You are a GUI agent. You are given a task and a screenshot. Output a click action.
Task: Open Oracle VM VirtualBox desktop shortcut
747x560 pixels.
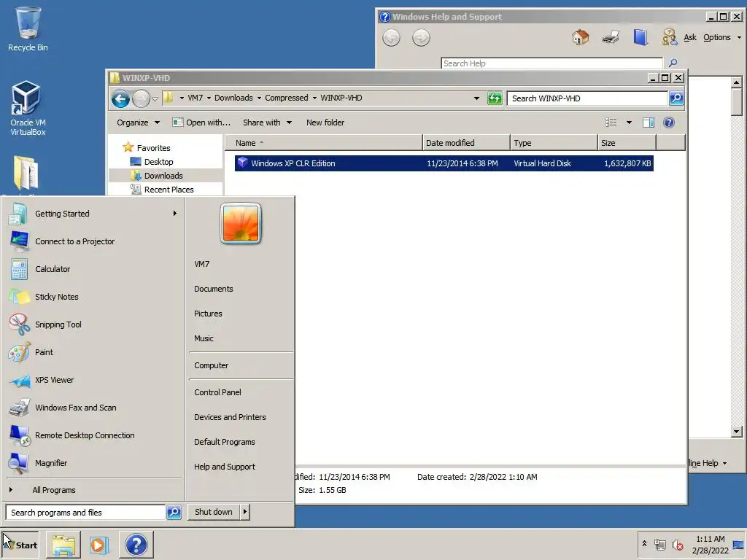[x=28, y=109]
